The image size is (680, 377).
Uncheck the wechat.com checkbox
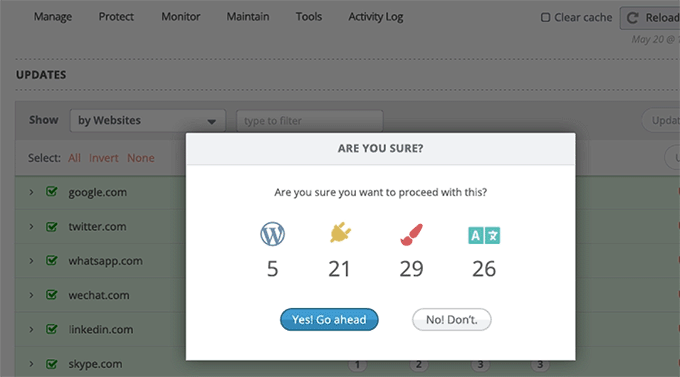tap(52, 295)
